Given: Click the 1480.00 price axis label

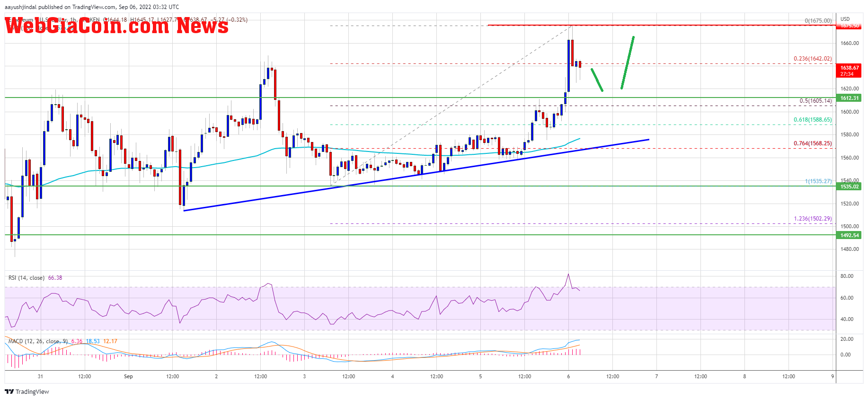Looking at the screenshot, I should click(850, 249).
